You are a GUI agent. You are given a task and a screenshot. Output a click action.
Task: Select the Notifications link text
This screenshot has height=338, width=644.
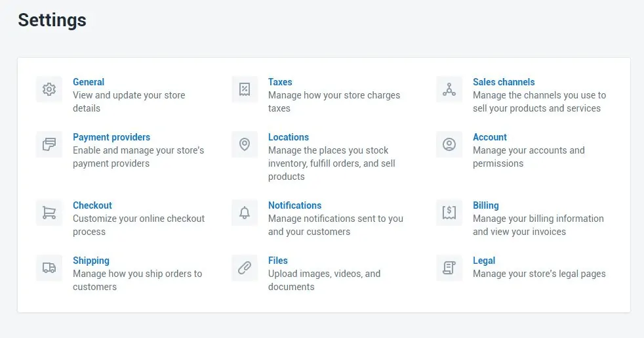(294, 205)
